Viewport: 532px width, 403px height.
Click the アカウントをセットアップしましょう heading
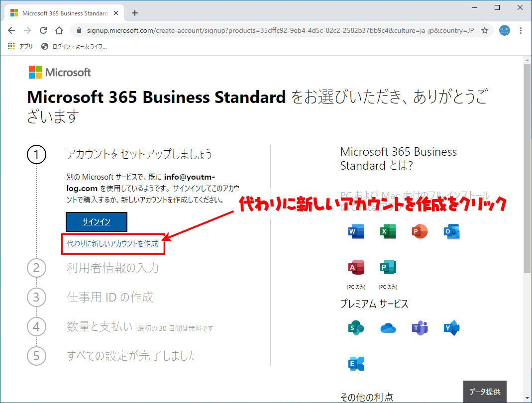[139, 154]
